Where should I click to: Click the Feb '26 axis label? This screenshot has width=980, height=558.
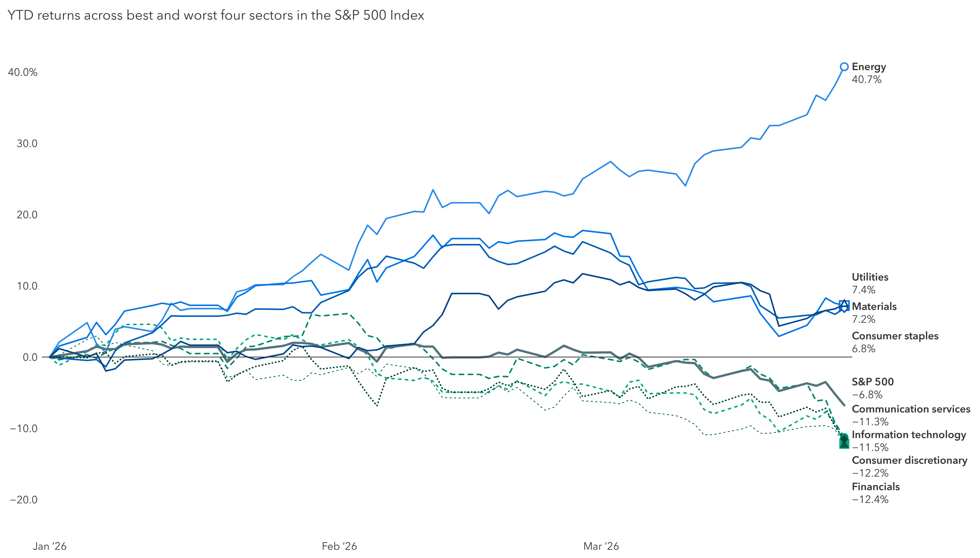coord(339,546)
